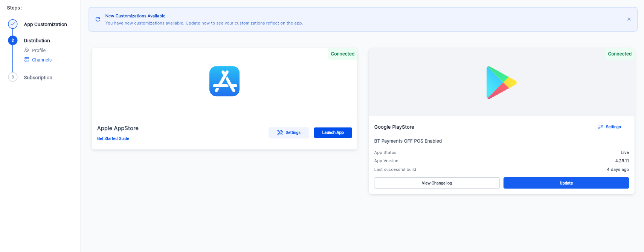Click the App Status label
This screenshot has width=644, height=252.
(385, 152)
